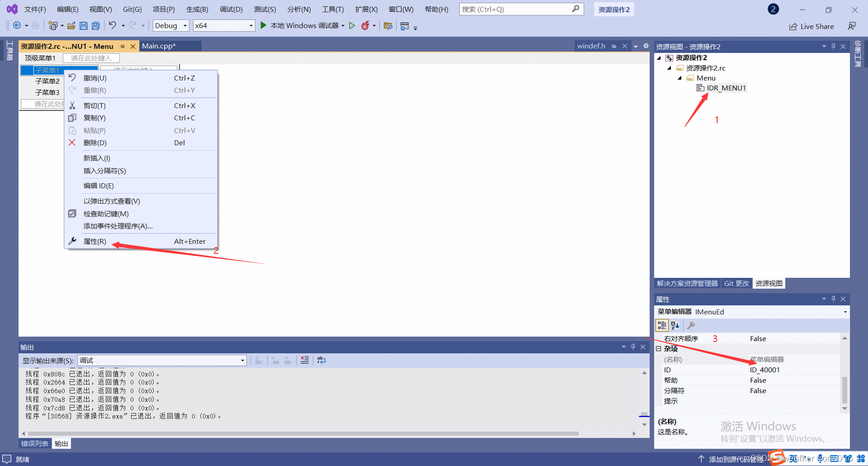
Task: Select 子菜单3 in menu editor
Action: pos(47,92)
